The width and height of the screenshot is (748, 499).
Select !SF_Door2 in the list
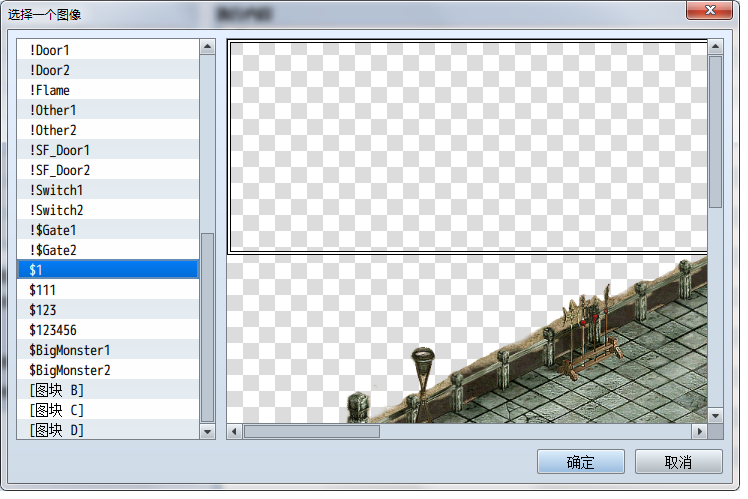coord(108,170)
